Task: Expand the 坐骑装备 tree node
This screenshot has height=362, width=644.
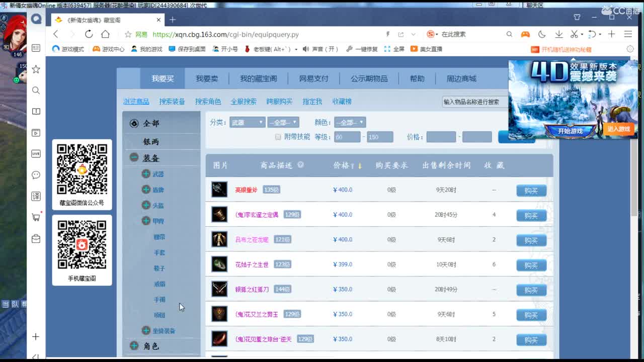Action: [x=146, y=330]
